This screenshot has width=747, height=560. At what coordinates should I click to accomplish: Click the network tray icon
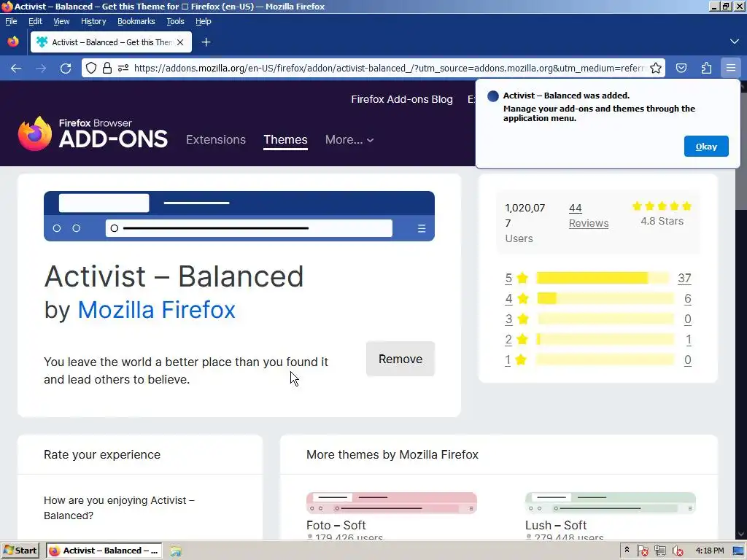click(659, 551)
